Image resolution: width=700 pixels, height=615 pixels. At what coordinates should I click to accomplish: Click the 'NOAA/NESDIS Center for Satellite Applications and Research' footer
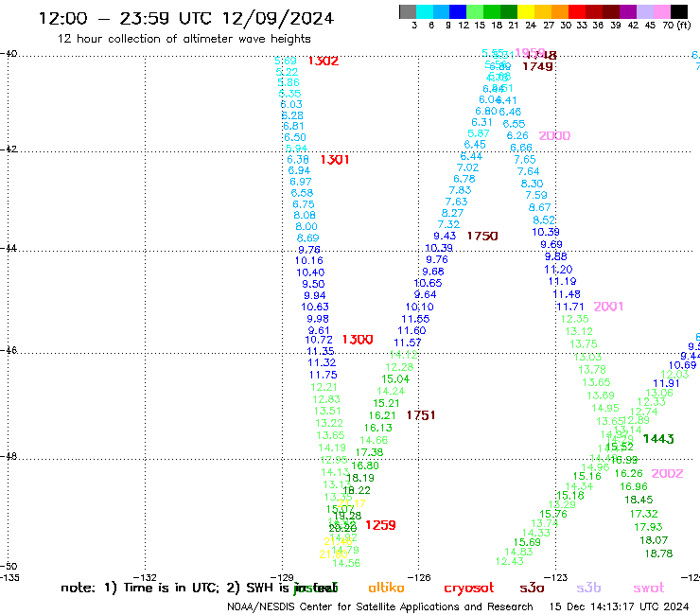pos(380,607)
